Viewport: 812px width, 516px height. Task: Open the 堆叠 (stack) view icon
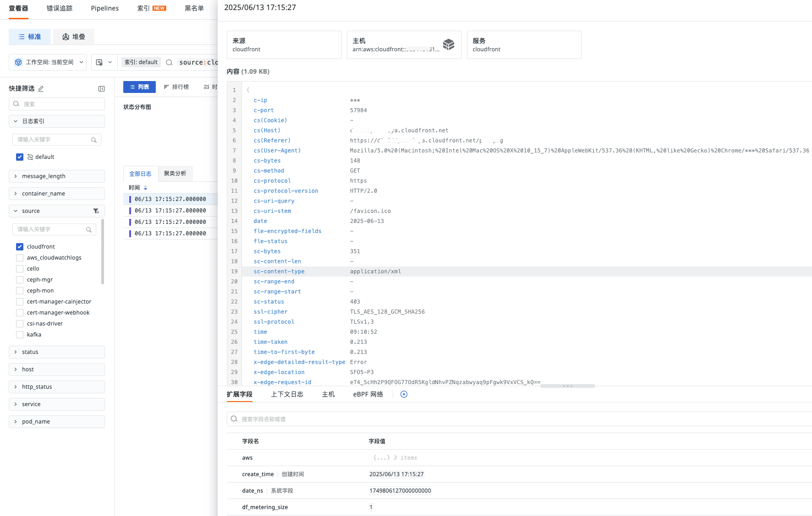(73, 37)
